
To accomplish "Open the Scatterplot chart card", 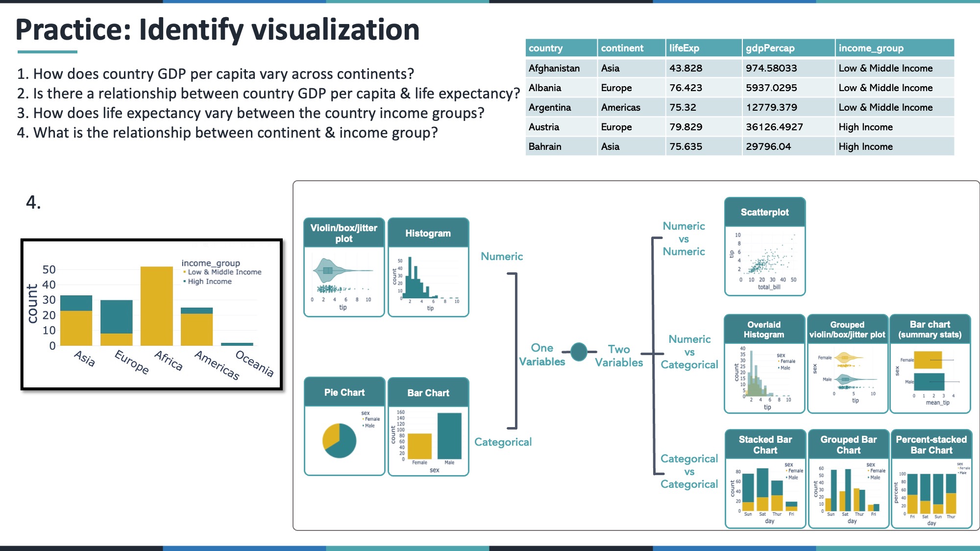I will (765, 246).
